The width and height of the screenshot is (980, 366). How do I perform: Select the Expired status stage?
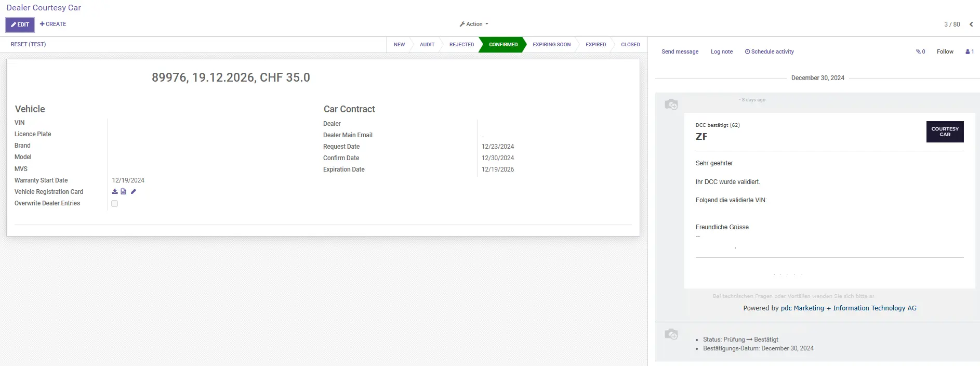(x=595, y=45)
